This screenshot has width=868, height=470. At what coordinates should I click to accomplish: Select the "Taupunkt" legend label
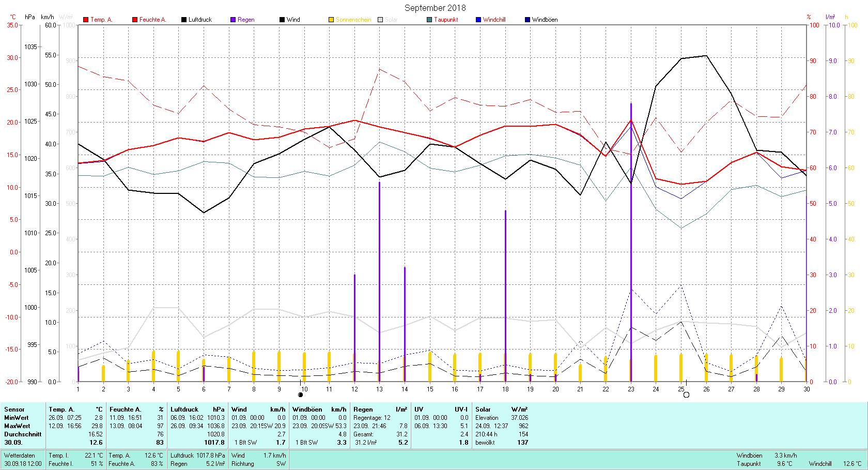pyautogui.click(x=446, y=20)
